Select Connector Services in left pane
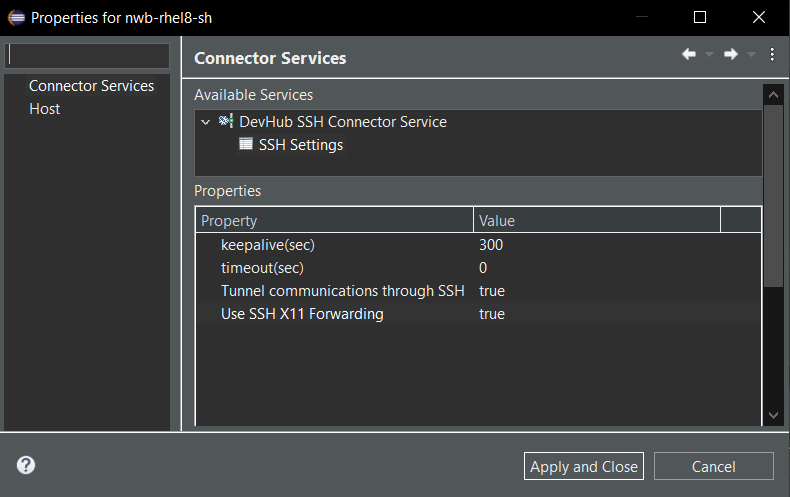 pyautogui.click(x=91, y=86)
